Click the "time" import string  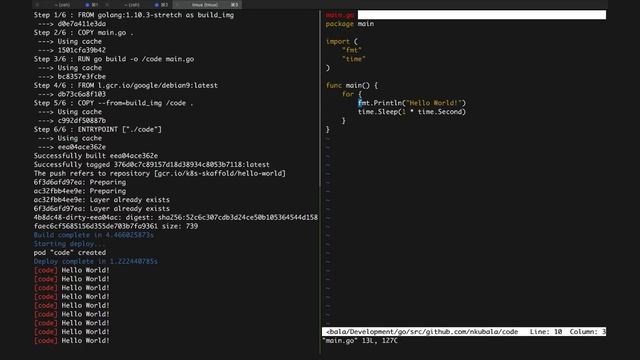(354, 59)
